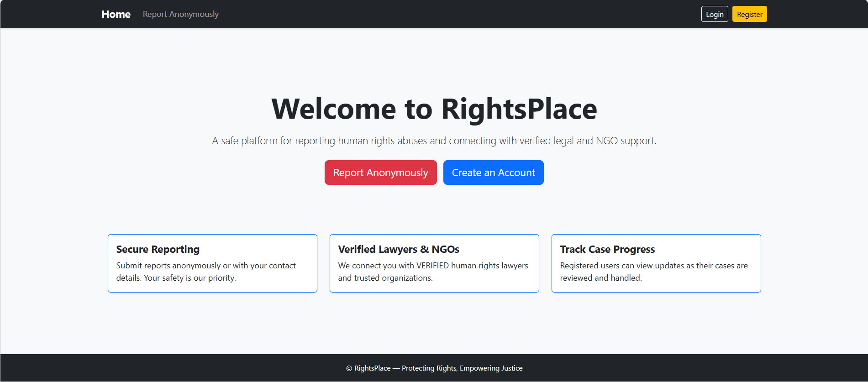
Task: Click the Submit reports anonymously description
Action: coord(206,272)
